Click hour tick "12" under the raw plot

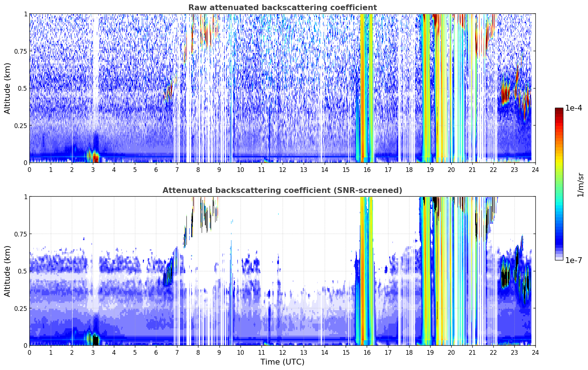pos(283,169)
